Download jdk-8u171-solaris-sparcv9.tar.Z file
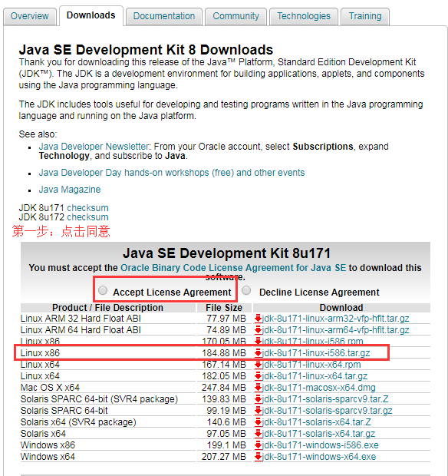 [325, 399]
